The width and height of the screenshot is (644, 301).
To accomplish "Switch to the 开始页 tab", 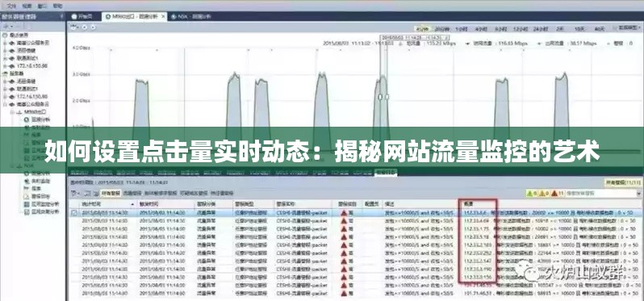I will [82, 16].
